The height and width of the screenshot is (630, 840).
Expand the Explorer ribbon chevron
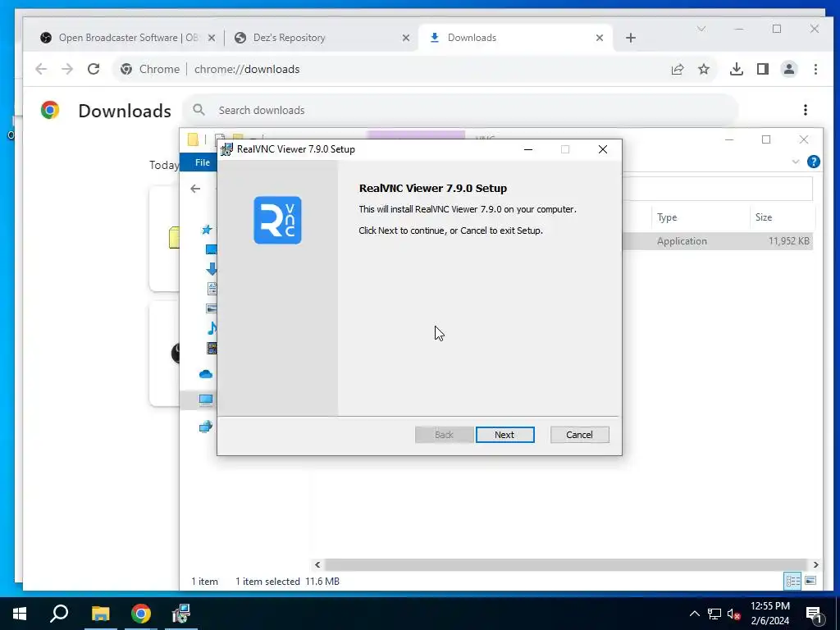[x=796, y=162]
